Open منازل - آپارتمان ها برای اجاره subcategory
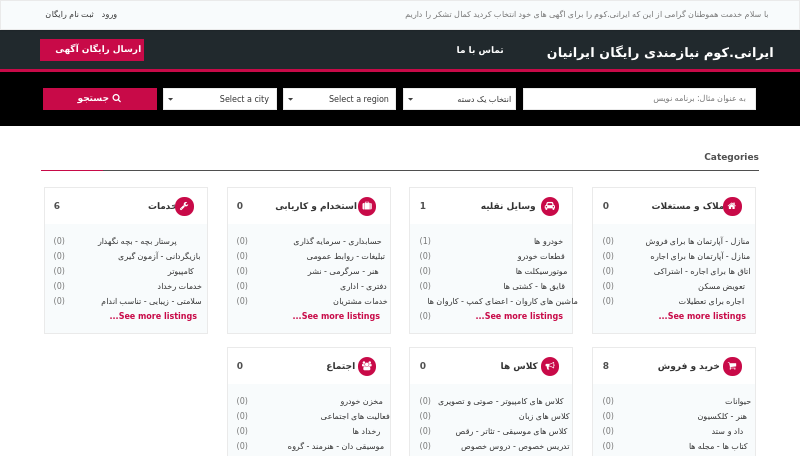 tap(700, 257)
